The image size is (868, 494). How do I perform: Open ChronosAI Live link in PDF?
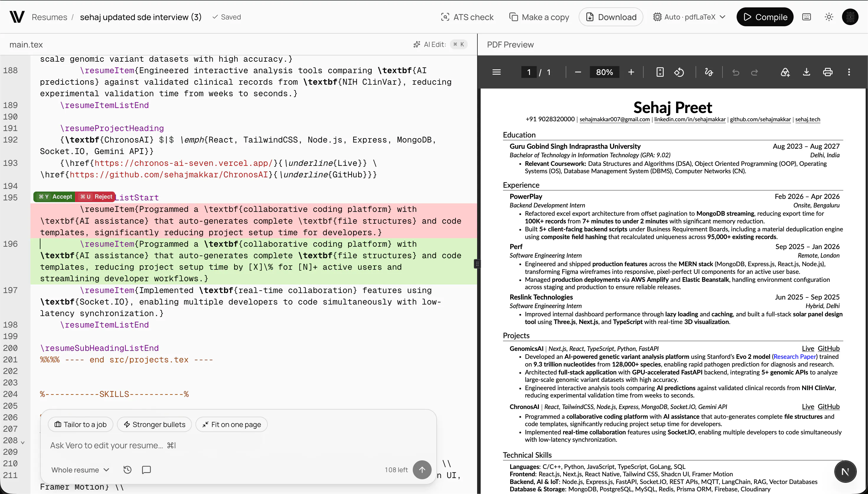pos(808,406)
